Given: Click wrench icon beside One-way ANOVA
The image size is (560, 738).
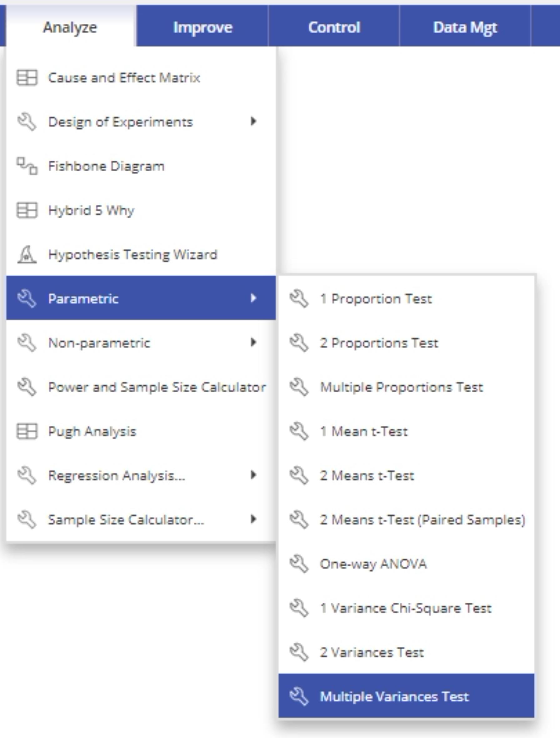Looking at the screenshot, I should (x=299, y=564).
